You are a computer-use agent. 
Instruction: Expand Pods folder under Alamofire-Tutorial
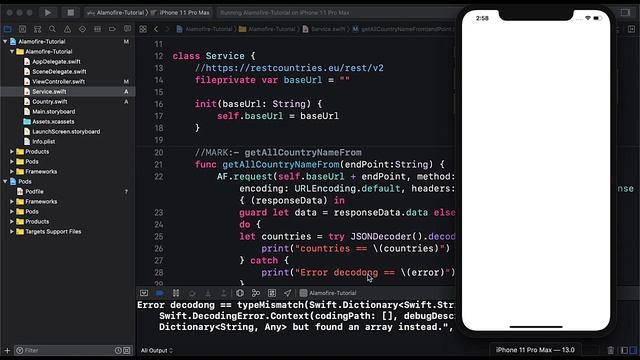12,162
